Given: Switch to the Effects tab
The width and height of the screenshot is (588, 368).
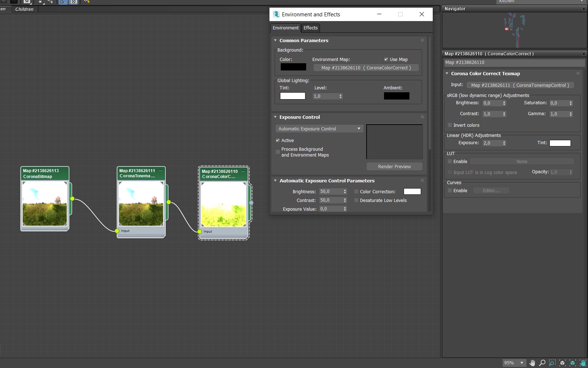Looking at the screenshot, I should [x=311, y=28].
